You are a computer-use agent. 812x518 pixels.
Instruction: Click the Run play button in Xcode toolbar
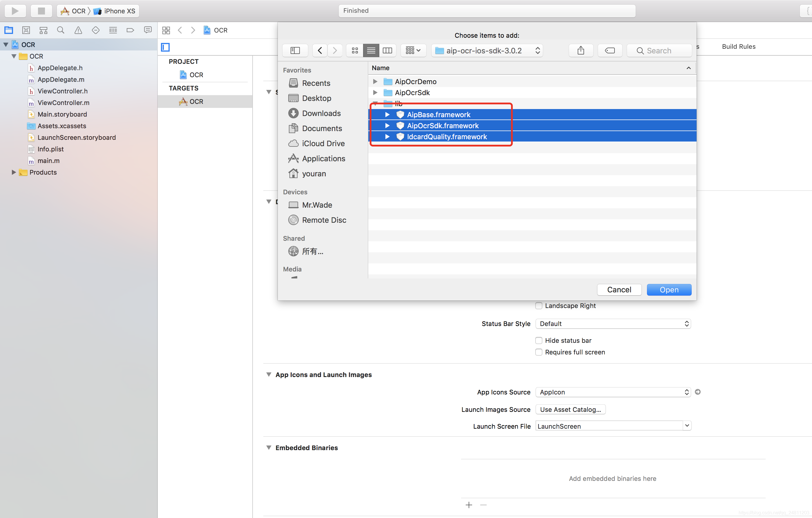click(15, 11)
